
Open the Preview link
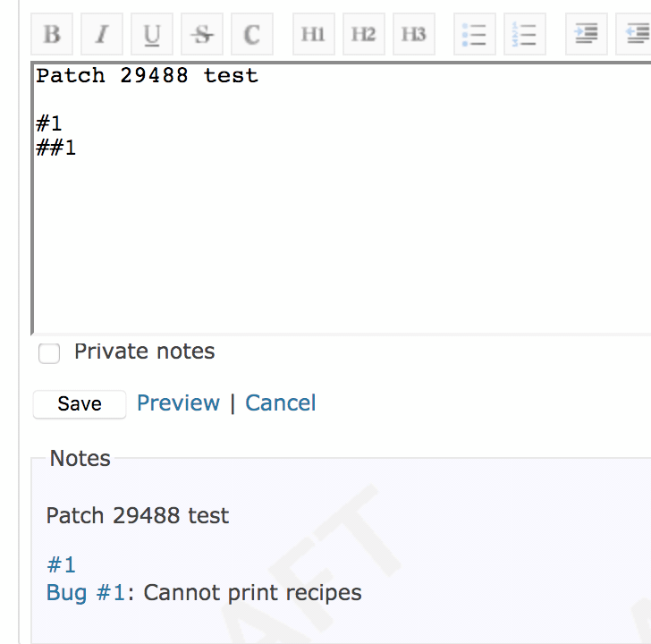pyautogui.click(x=179, y=403)
